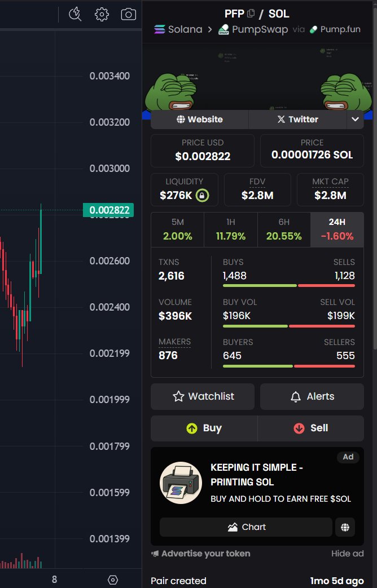Select the 5M timeframe tab
377x588 pixels.
(178, 229)
